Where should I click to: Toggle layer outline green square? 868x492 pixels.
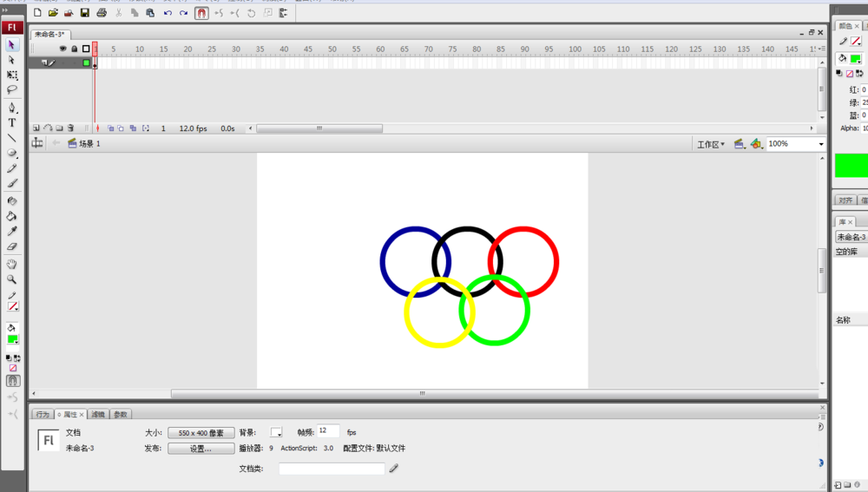tap(86, 62)
